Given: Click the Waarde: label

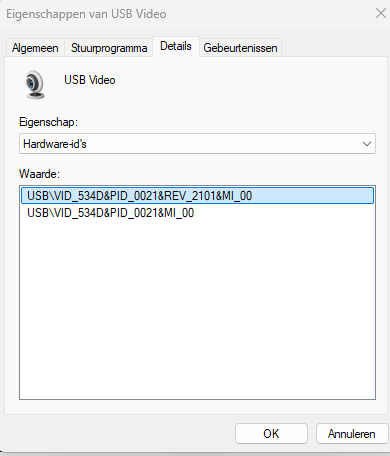Looking at the screenshot, I should (x=39, y=174).
